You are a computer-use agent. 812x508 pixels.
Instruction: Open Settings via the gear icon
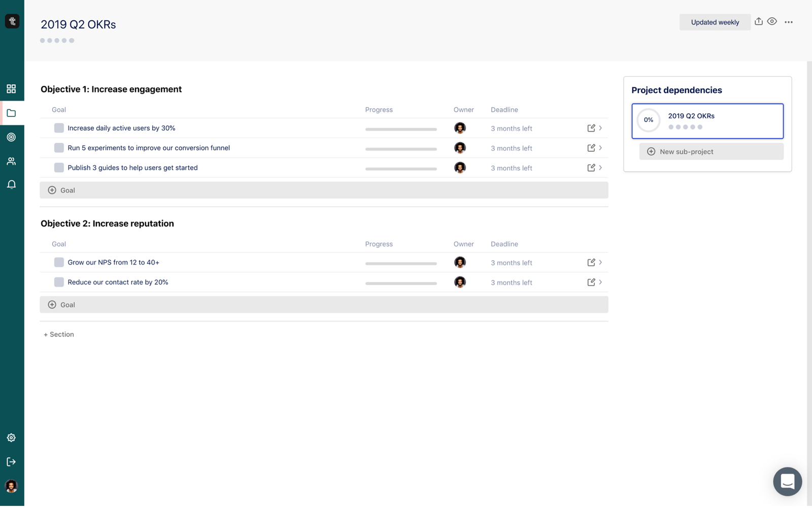click(x=11, y=437)
